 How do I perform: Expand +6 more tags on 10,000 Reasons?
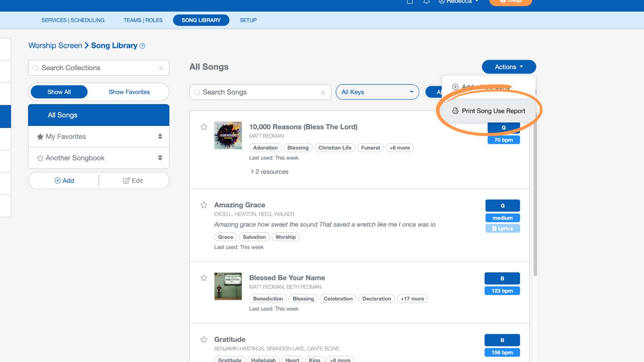(x=400, y=148)
